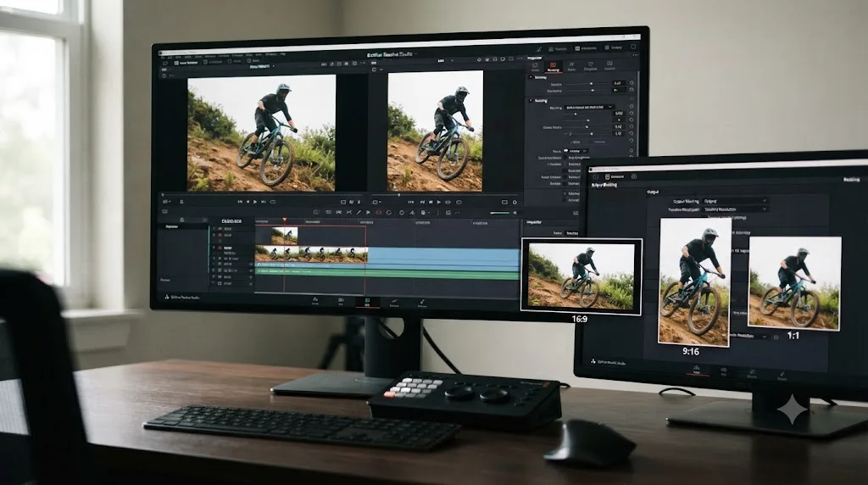Toggle loop playback in the source viewer

(x=272, y=202)
